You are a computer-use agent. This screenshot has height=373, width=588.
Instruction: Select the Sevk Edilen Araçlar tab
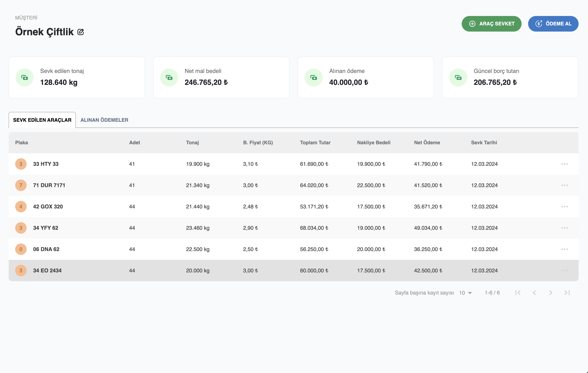pos(42,120)
